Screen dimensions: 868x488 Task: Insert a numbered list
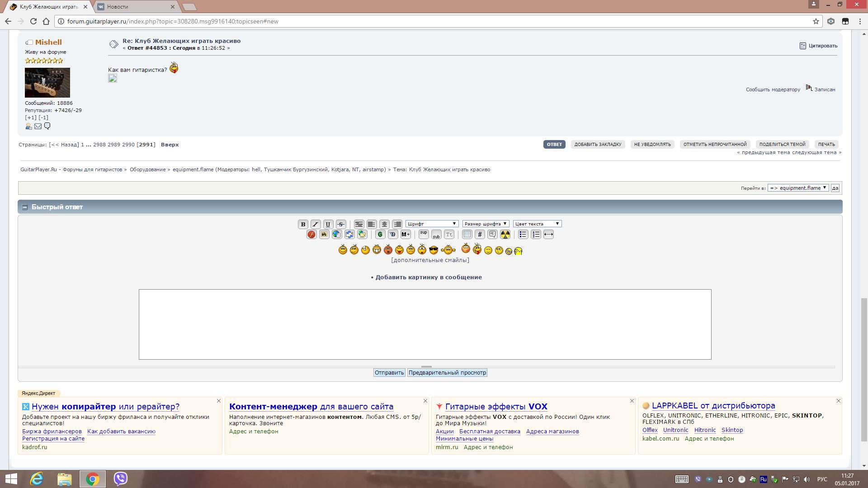pos(536,235)
